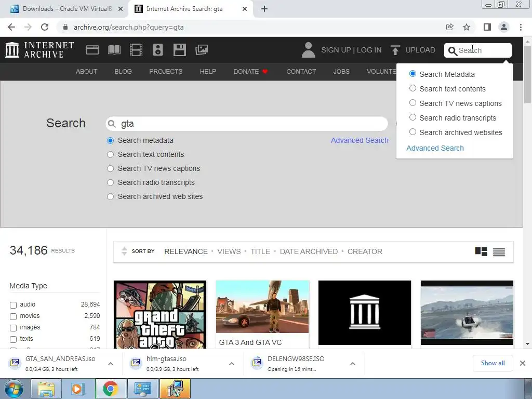Open a new Chrome tab
This screenshot has height=399, width=532.
coord(264,9)
